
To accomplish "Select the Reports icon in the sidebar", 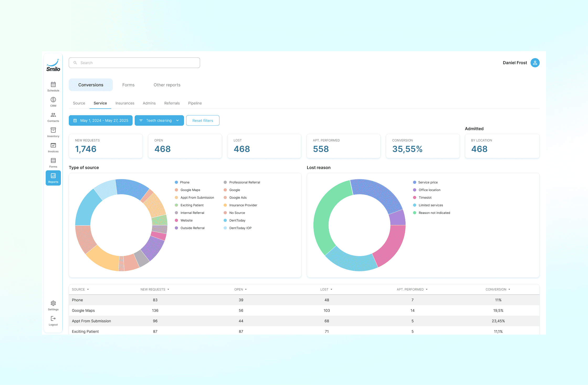I will 53,178.
